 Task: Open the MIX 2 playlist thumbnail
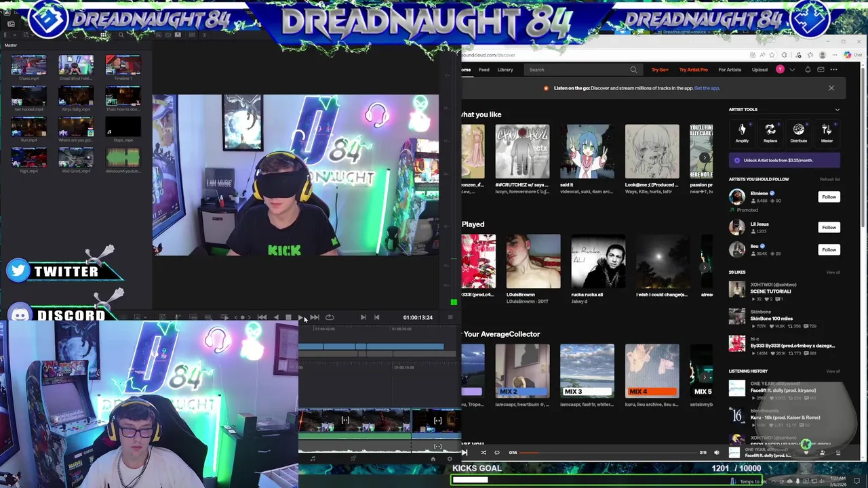tap(522, 371)
